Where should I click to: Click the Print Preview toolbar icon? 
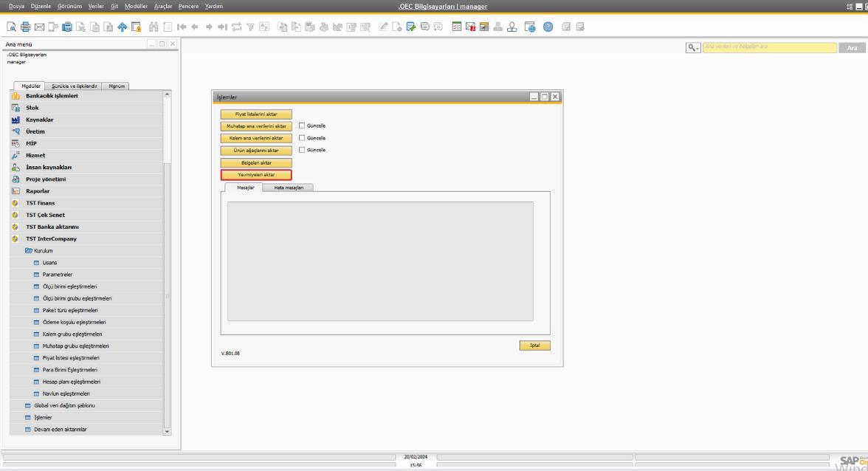click(11, 27)
